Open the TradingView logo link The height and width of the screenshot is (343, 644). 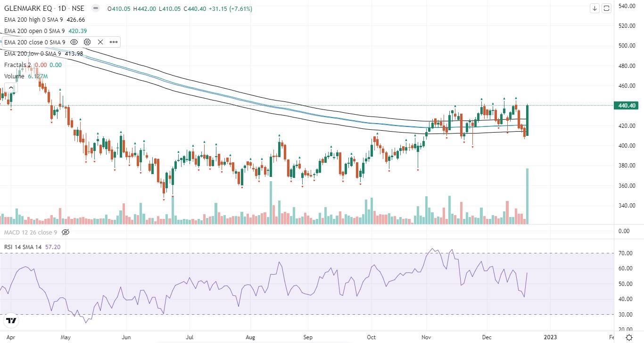point(12,321)
